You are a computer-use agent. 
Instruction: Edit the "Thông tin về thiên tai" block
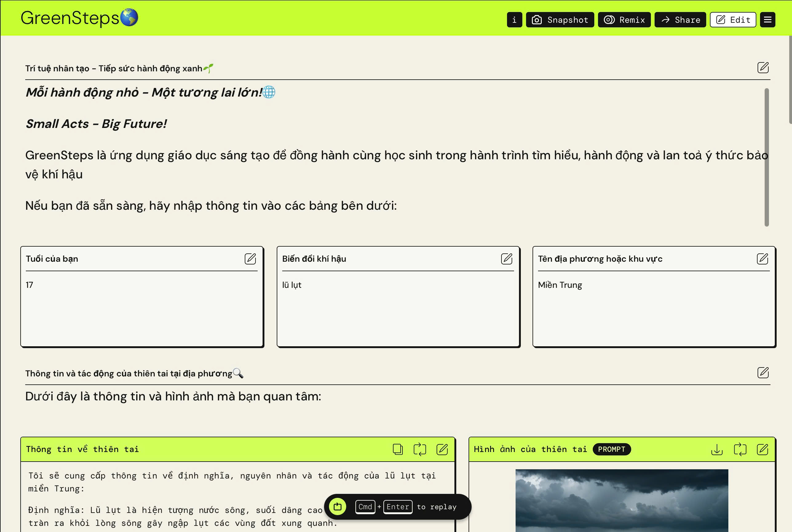point(442,450)
